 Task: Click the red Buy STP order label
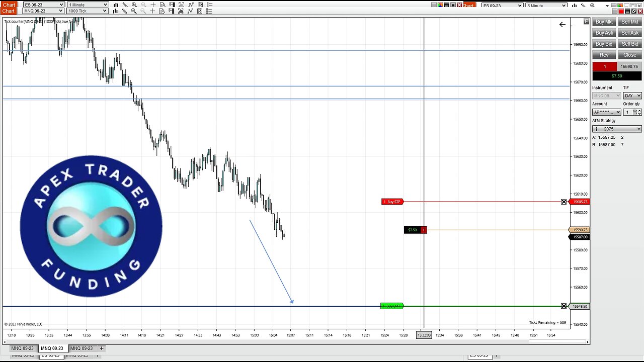click(x=392, y=202)
